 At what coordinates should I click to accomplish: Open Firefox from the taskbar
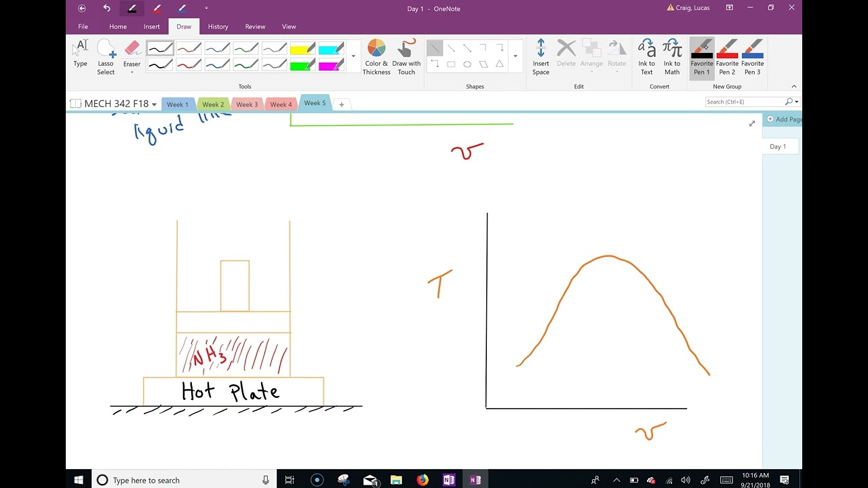(x=423, y=480)
